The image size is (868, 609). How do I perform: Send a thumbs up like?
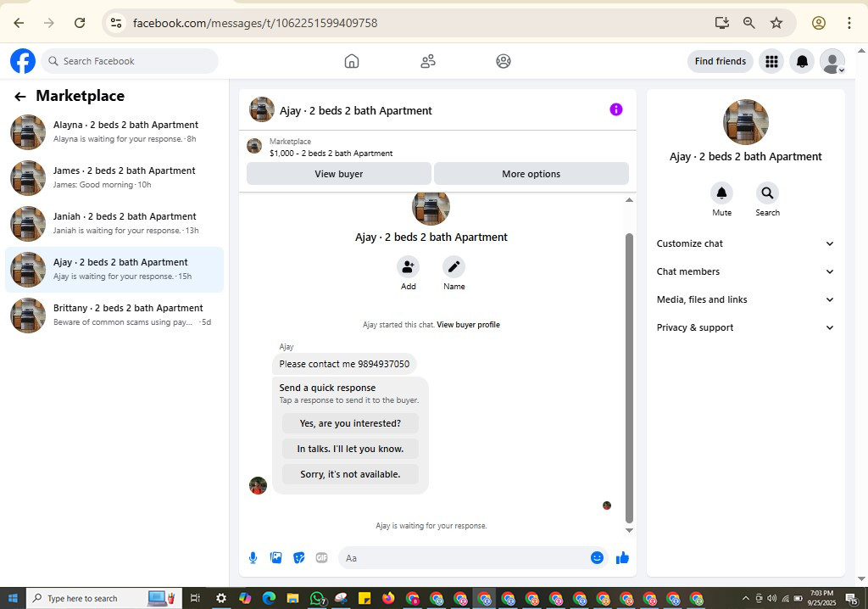[622, 558]
